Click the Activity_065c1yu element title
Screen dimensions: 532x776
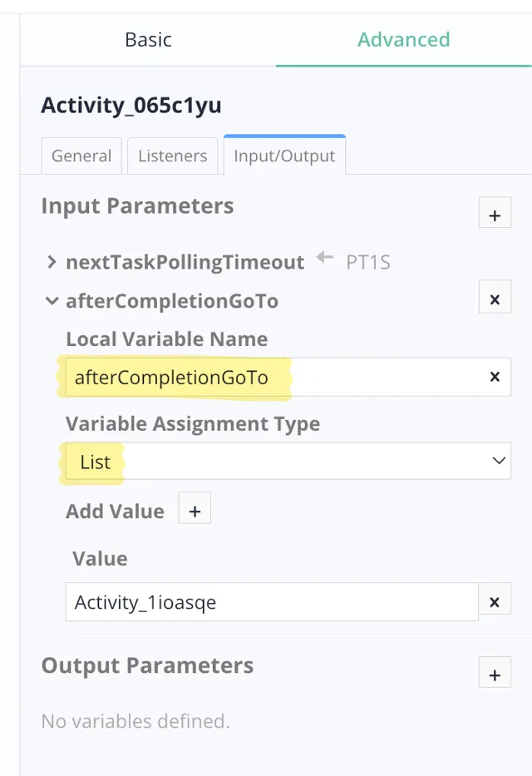[x=131, y=106]
